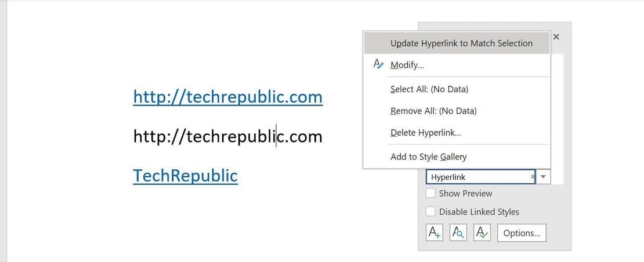Click the pencil icon beside Modify
The image size is (644, 262).
378,64
